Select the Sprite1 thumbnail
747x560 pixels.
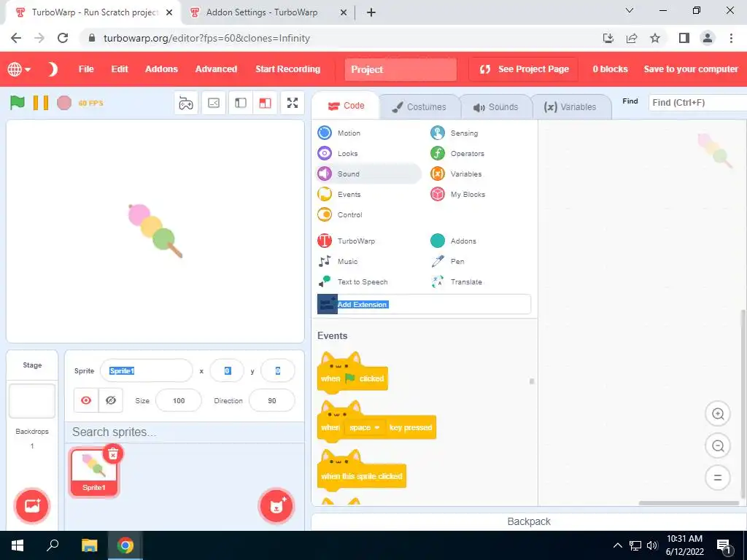pyautogui.click(x=93, y=472)
